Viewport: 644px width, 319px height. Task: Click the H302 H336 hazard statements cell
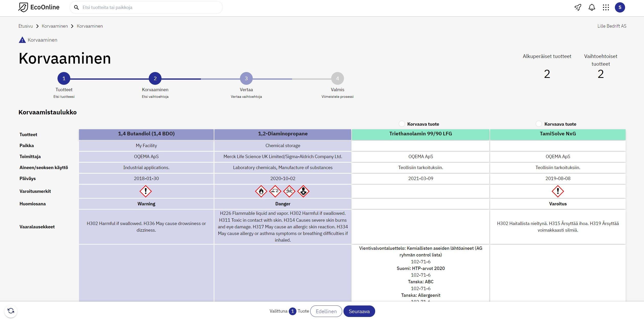[146, 227]
